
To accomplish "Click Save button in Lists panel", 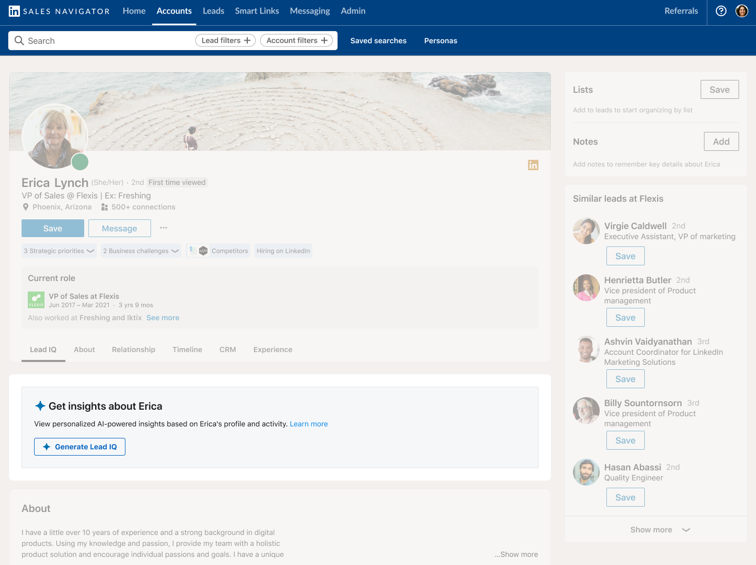I will coord(719,90).
